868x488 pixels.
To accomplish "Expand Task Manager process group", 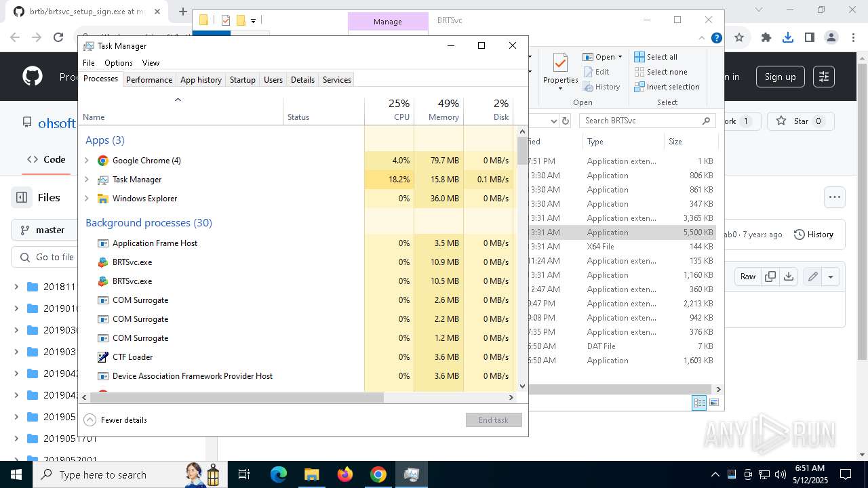I will point(86,180).
